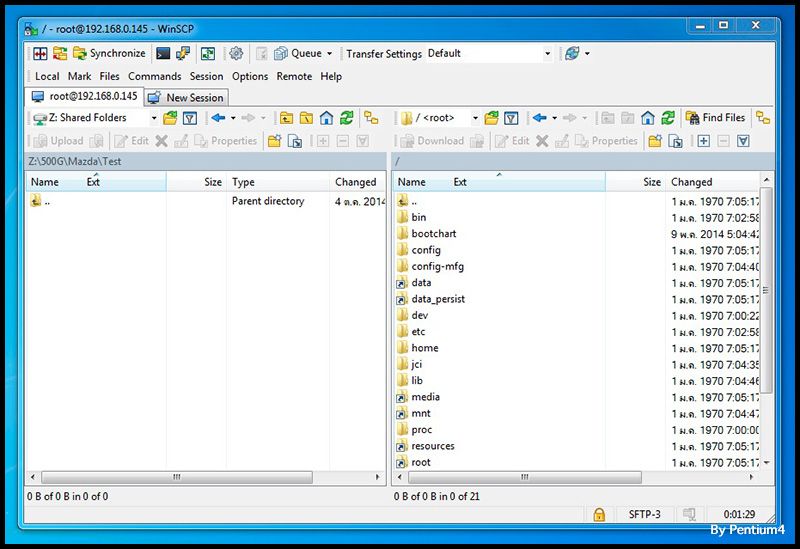Open the Mark menu

79,76
